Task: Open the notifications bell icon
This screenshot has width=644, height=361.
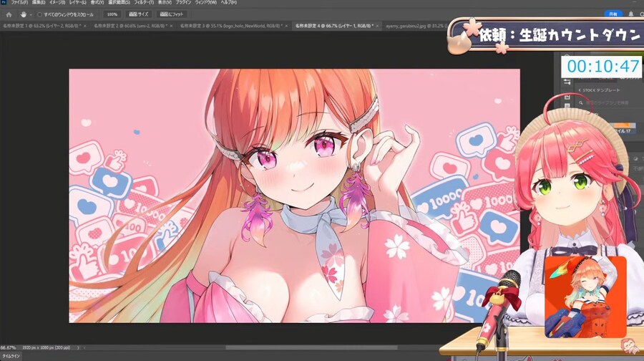Action: [x=631, y=14]
